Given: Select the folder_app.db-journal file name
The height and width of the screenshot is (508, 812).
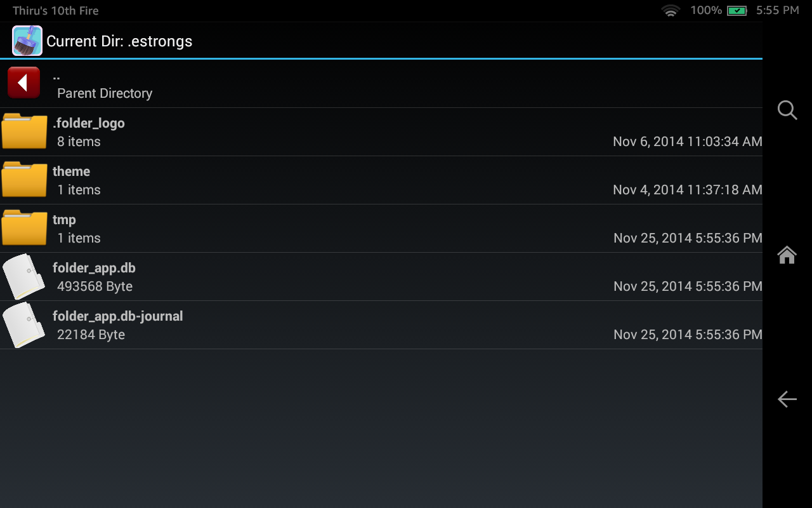Looking at the screenshot, I should 117,316.
